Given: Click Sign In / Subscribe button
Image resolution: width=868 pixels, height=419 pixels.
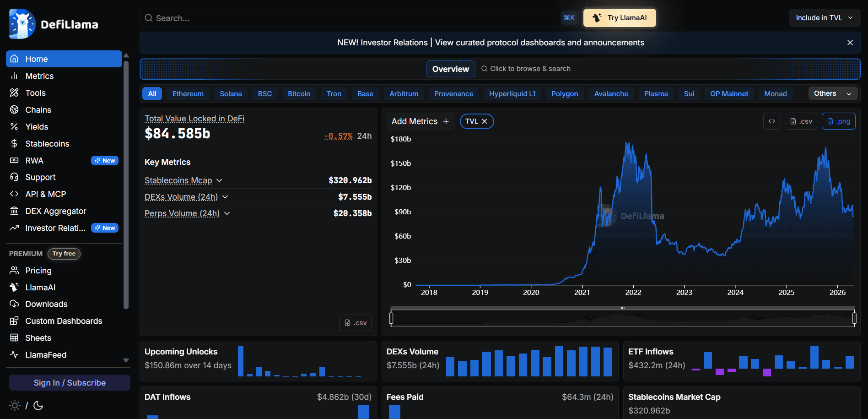Looking at the screenshot, I should pyautogui.click(x=70, y=383).
